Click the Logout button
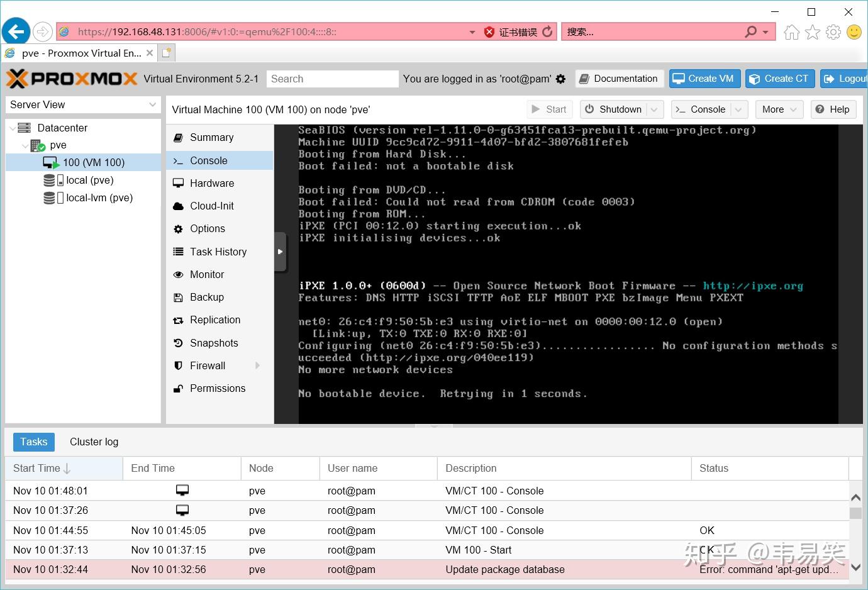868x590 pixels. coord(845,79)
